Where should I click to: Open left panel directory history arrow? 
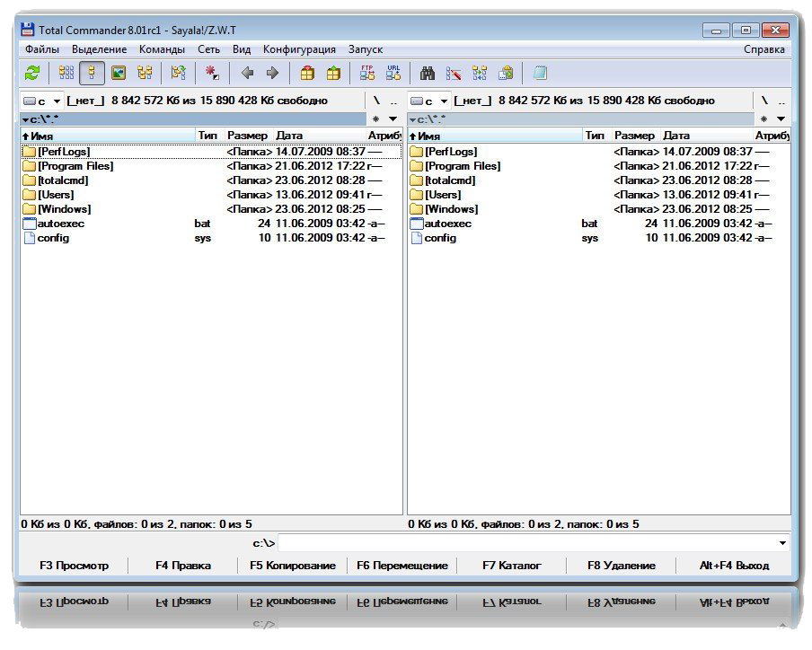click(393, 119)
